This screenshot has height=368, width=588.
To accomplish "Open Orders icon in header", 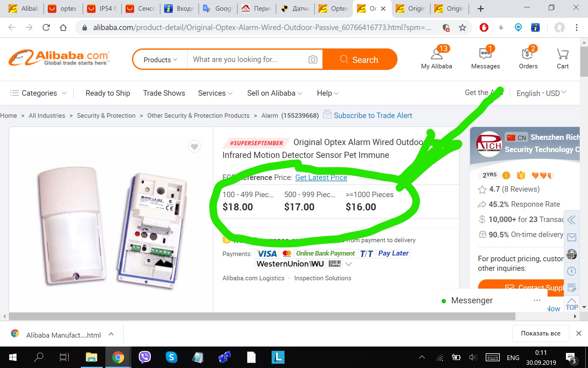I will tap(528, 58).
